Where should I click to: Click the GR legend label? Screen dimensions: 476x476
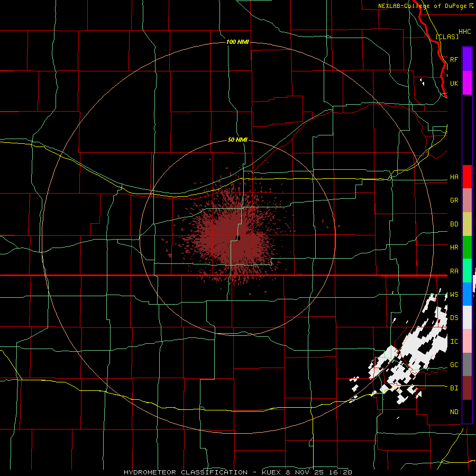coord(454,200)
